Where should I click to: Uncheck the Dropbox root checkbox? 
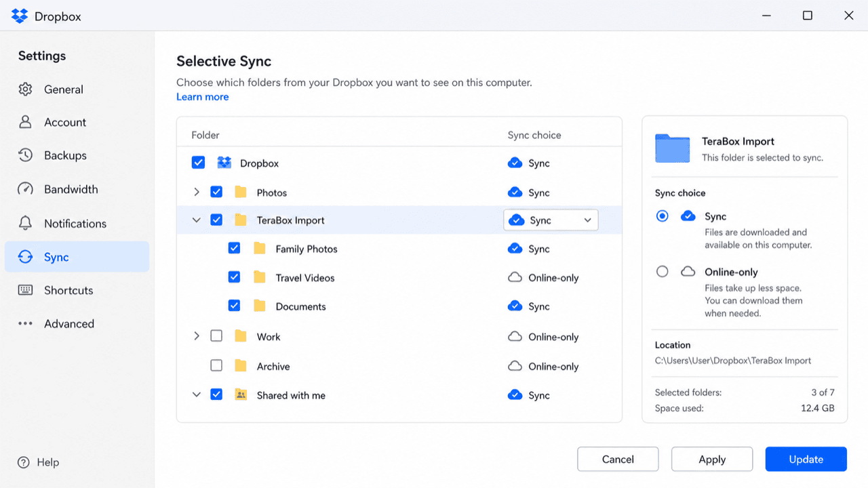tap(198, 163)
